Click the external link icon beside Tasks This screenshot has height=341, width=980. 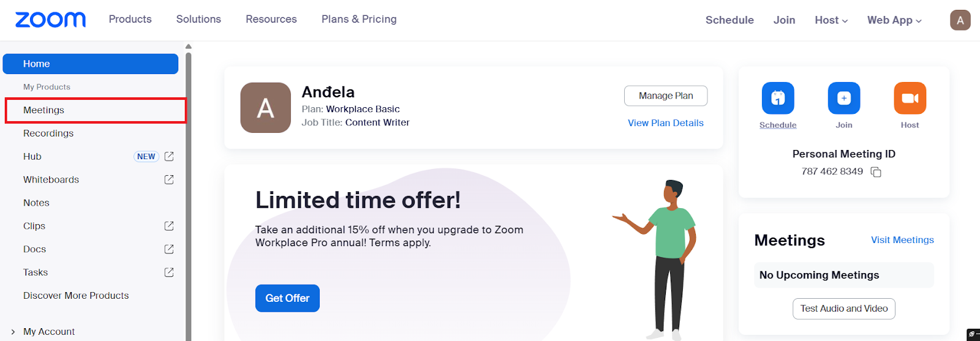tap(169, 272)
